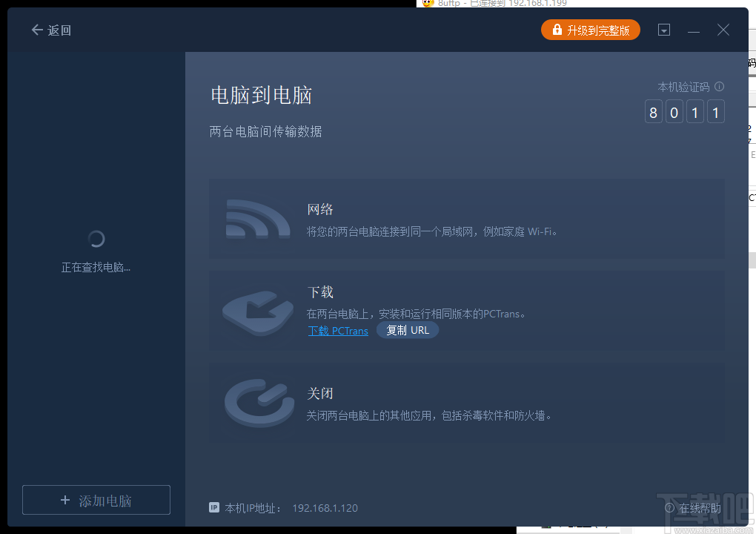The width and height of the screenshot is (756, 534).
Task: Click the back arrow beside 返回
Action: pyautogui.click(x=36, y=30)
